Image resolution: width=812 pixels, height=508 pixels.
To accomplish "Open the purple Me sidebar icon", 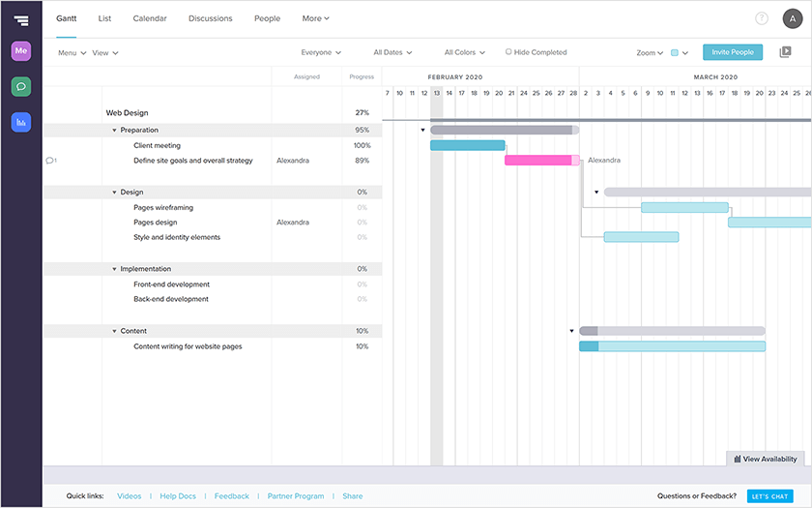I will click(21, 50).
